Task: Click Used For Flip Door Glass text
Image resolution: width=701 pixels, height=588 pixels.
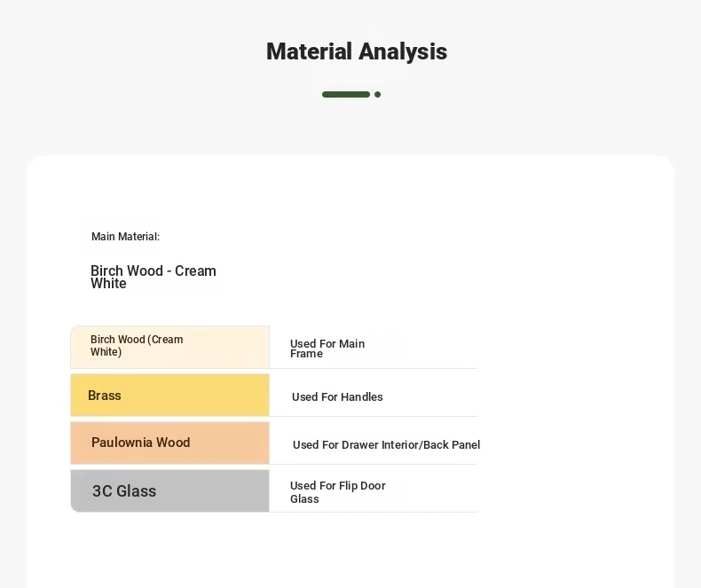Action: point(337,492)
